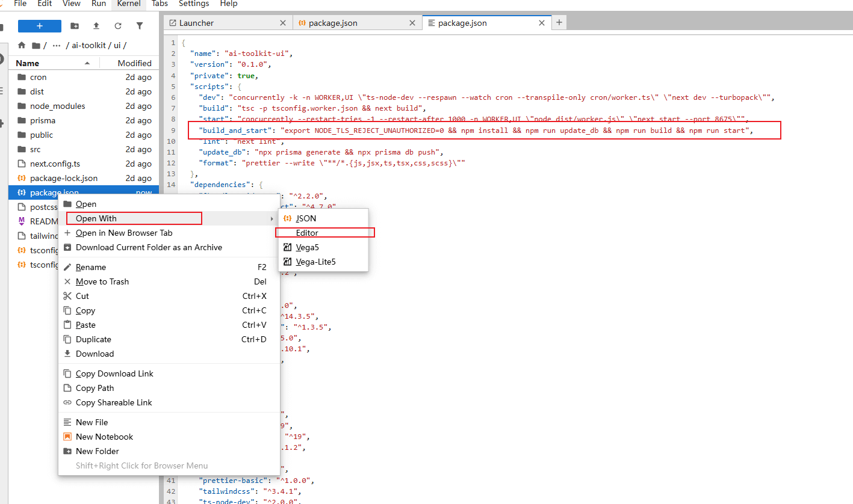Screen dimensions: 853x504
Task: Choose Copy Path
Action: point(169,388)
